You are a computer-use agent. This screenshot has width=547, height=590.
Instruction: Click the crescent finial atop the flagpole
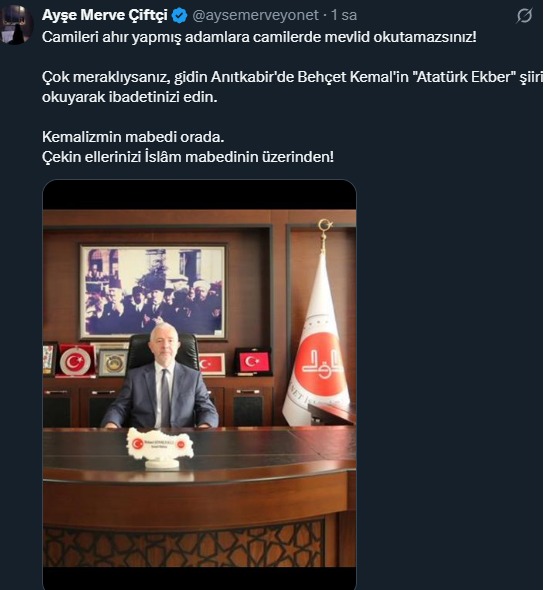pyautogui.click(x=324, y=227)
